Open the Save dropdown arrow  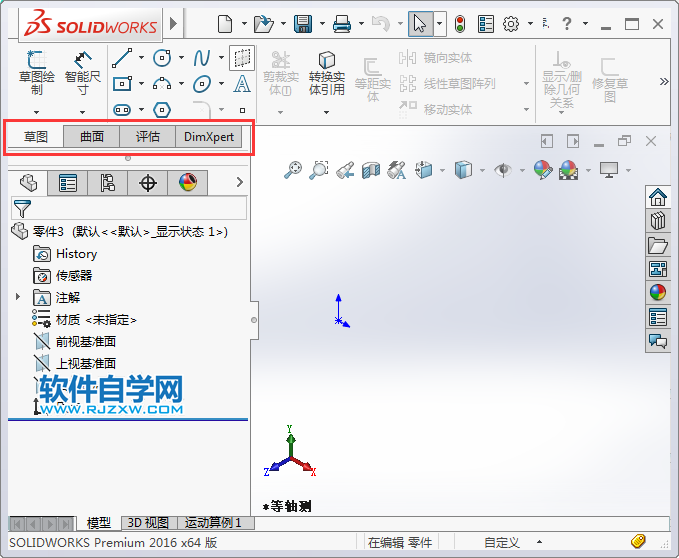pos(322,24)
